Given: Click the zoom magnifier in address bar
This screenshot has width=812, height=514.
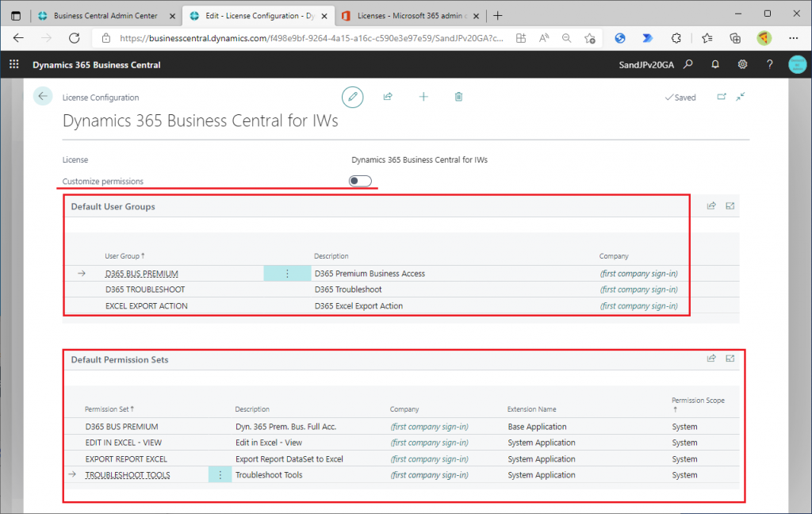Looking at the screenshot, I should pos(566,38).
